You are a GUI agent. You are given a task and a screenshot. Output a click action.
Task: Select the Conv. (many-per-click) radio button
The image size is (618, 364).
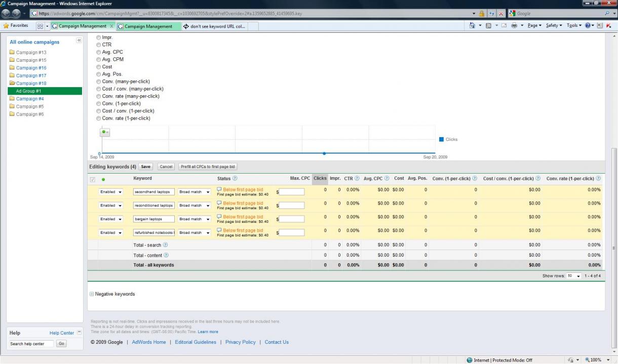(x=98, y=82)
